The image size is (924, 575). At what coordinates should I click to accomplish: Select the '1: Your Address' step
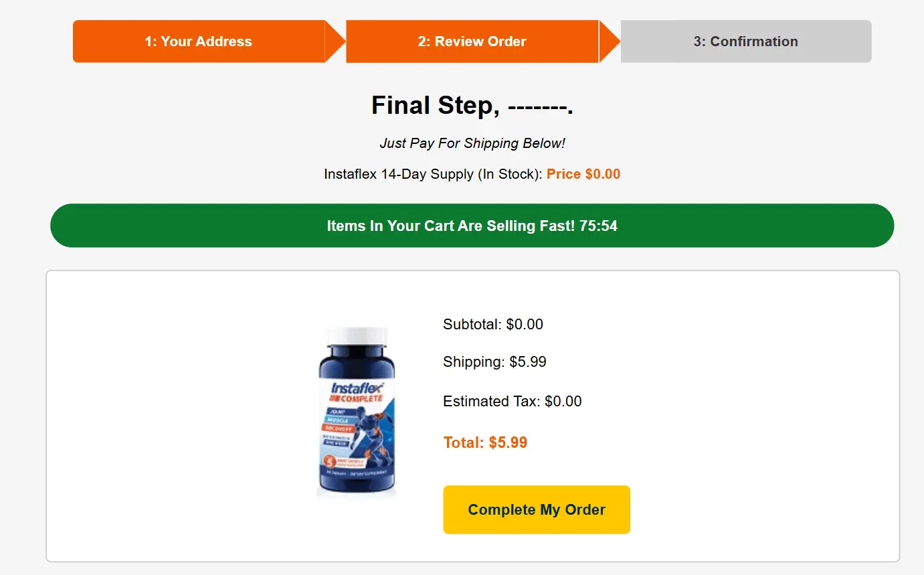199,41
